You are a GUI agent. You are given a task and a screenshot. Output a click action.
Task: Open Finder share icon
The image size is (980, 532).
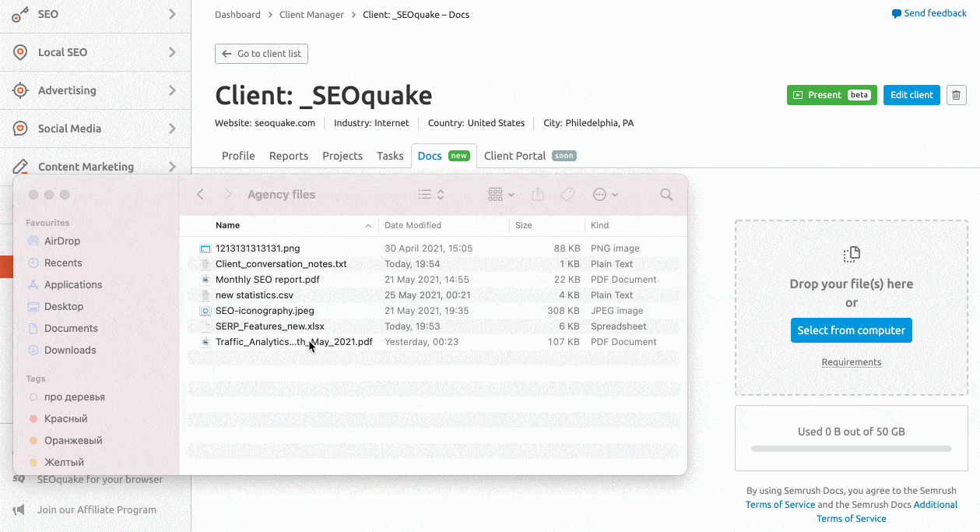(537, 195)
